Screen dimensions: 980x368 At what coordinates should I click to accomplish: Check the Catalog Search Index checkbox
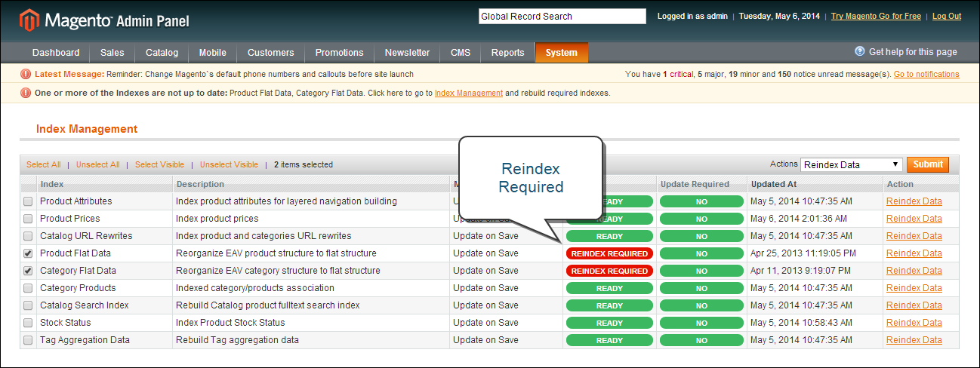point(28,305)
